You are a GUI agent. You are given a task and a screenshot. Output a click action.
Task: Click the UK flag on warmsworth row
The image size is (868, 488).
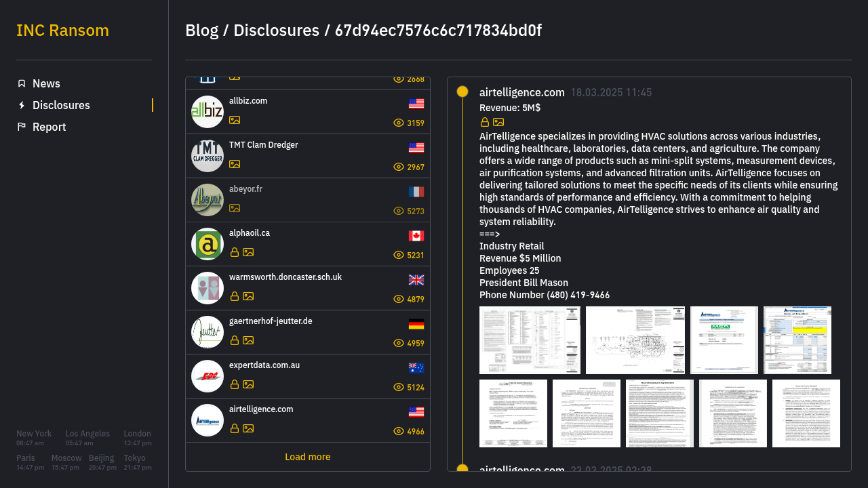click(416, 280)
